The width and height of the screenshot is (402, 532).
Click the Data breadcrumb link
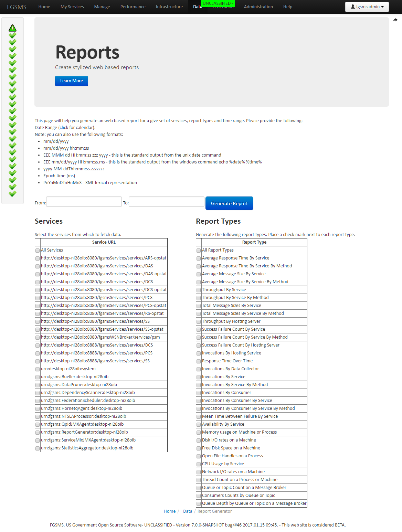click(188, 511)
